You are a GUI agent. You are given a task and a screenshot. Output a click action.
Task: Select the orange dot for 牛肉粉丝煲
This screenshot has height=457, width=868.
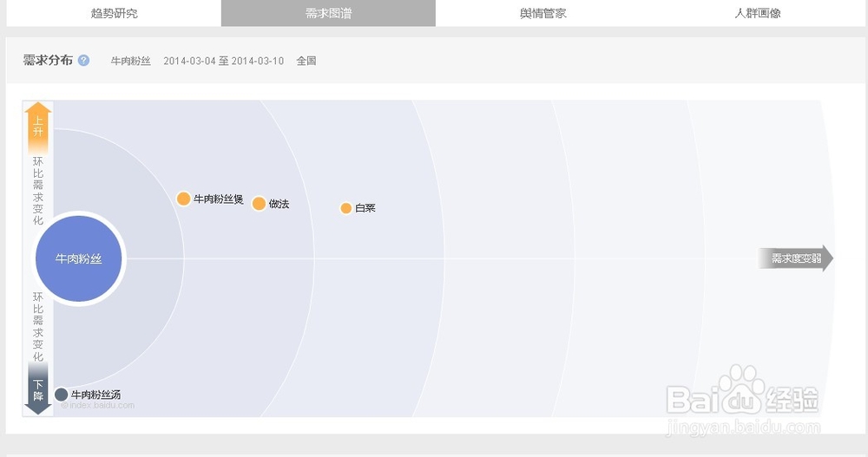[183, 199]
